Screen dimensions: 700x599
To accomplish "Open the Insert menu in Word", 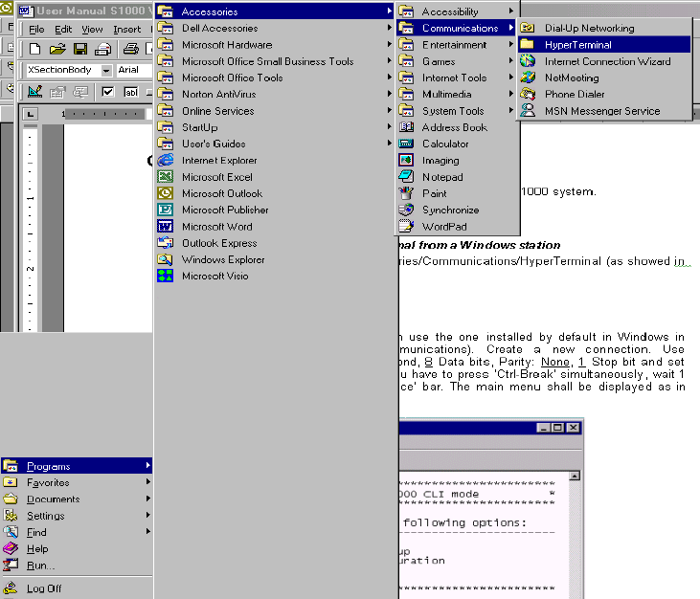I will tap(126, 30).
